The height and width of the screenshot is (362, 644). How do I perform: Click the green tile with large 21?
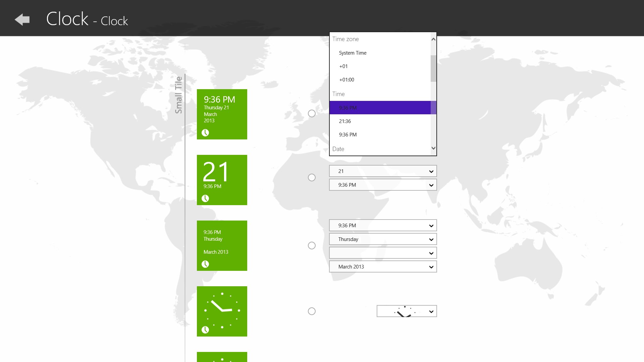tap(222, 180)
